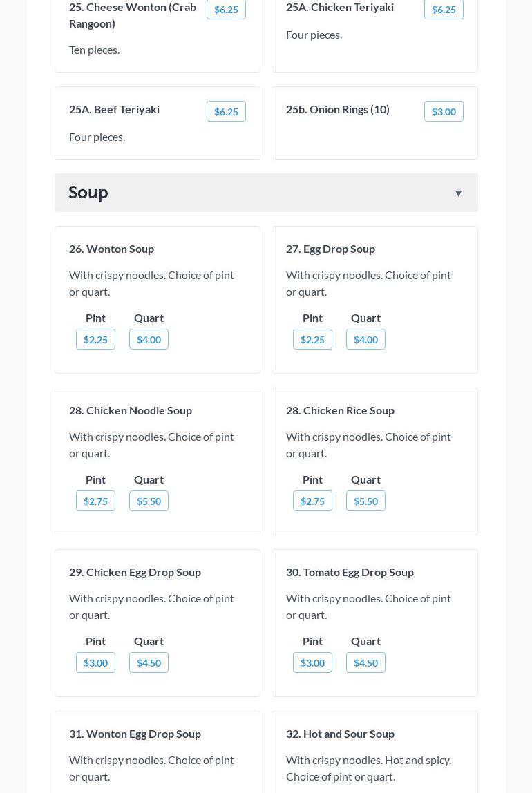Order Chicken Egg Drop Soup quart $4.50
This screenshot has height=793, width=532.
click(149, 662)
